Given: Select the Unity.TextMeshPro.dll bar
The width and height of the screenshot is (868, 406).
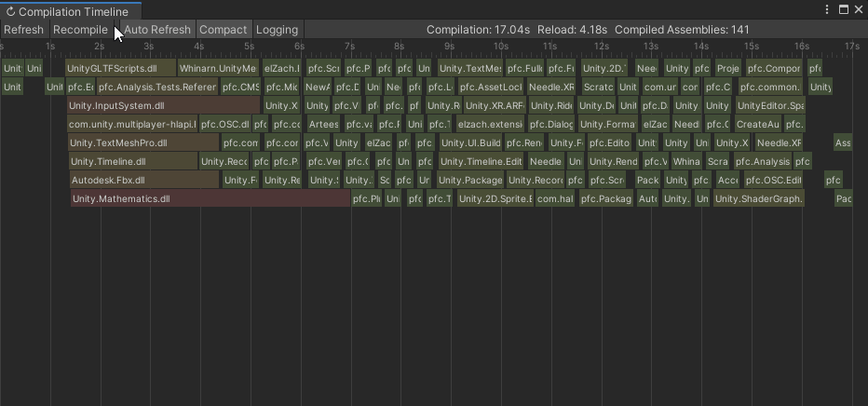Looking at the screenshot, I should (144, 142).
